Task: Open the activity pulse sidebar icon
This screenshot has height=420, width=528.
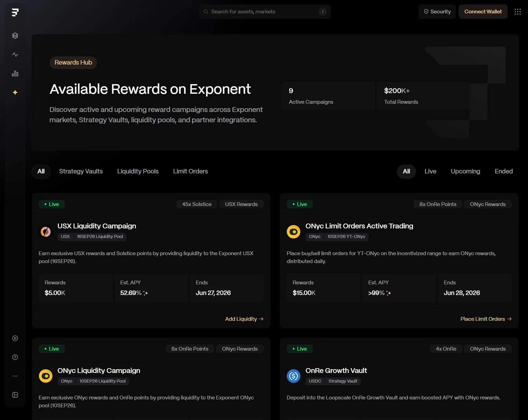Action: coord(15,55)
